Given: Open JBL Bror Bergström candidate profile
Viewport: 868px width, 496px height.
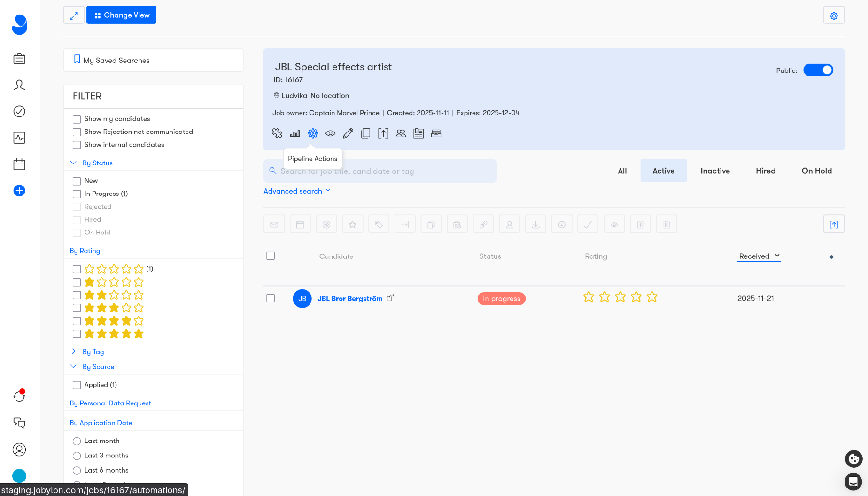Looking at the screenshot, I should tap(350, 299).
